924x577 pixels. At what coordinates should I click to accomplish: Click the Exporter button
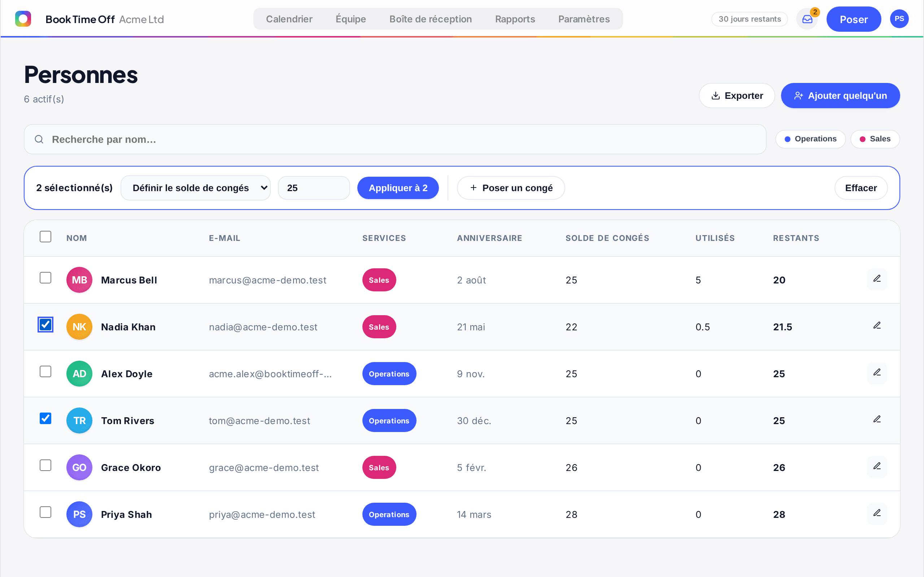point(737,96)
